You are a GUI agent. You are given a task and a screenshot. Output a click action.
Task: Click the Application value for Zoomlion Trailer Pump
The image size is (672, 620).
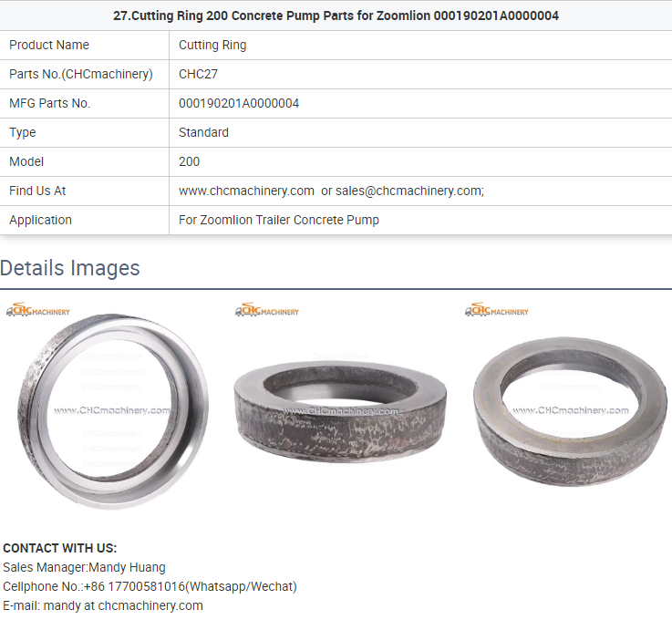(x=279, y=220)
